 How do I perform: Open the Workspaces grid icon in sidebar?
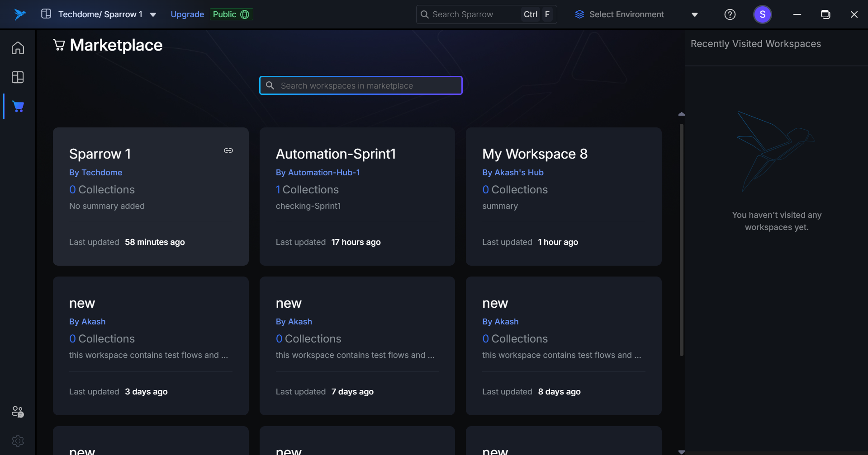(x=18, y=77)
